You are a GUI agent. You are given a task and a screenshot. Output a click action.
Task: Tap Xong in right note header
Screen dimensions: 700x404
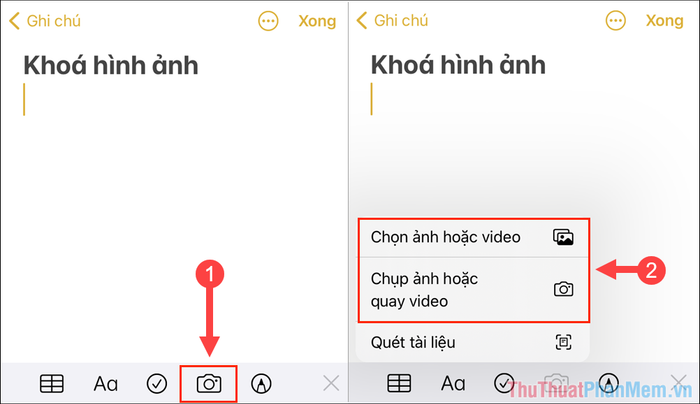tap(664, 21)
